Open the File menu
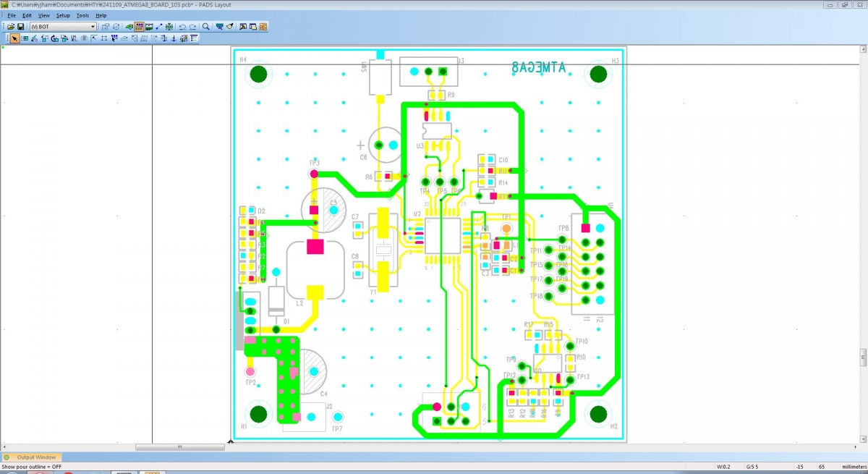 coord(12,15)
